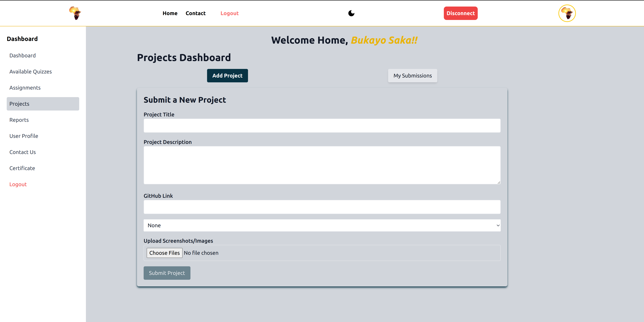
Task: Click Logout in the top navigation
Action: (229, 13)
